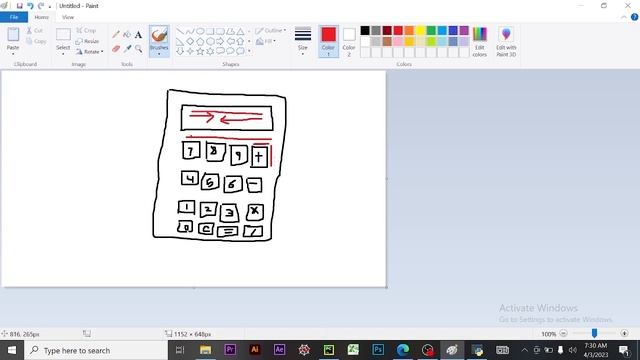Choose the Curve shape
Screen dimensions: 640x360
(x=190, y=31)
